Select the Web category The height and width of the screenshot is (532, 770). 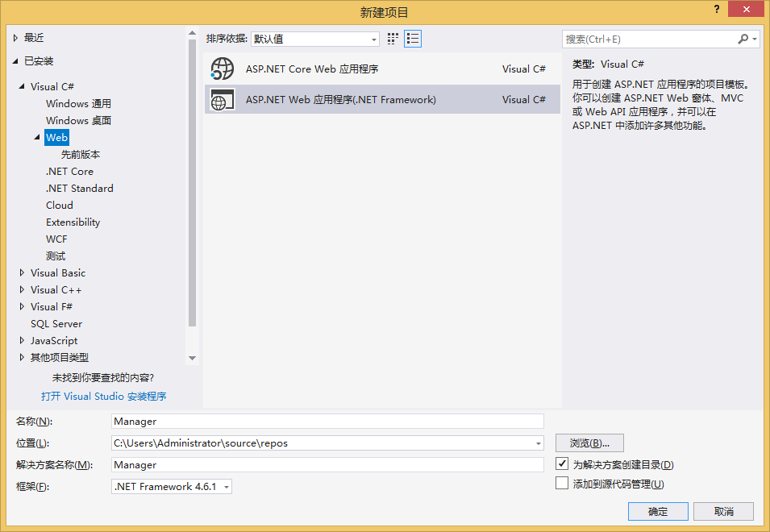pos(56,137)
